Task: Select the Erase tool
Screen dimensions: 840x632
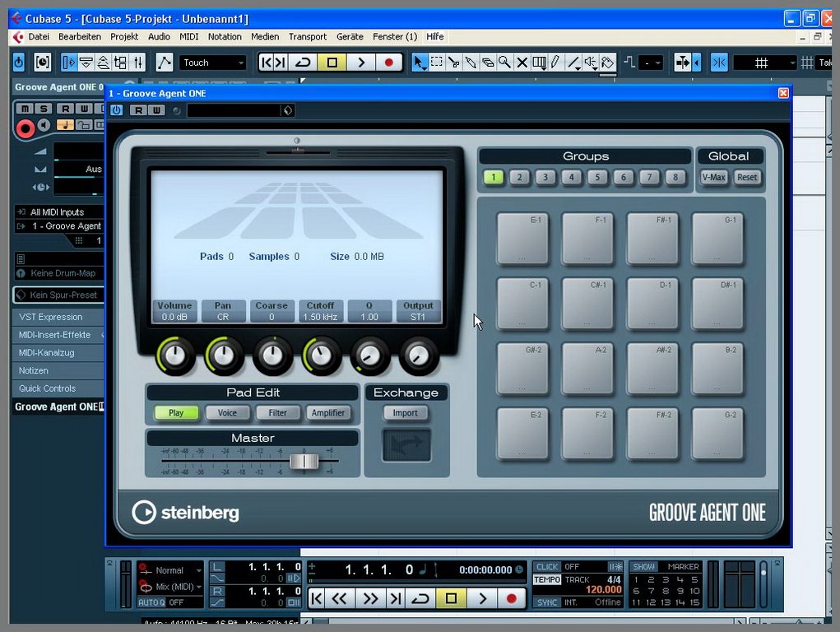Action: click(x=488, y=63)
